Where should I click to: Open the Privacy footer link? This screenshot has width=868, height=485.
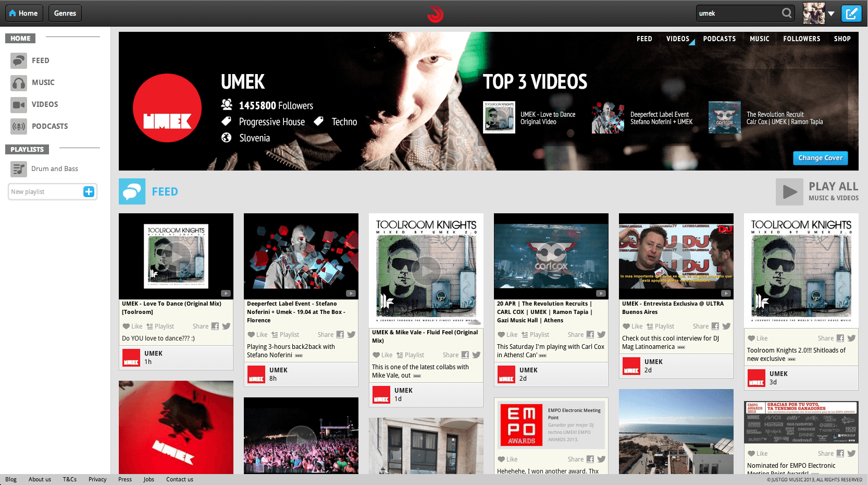point(97,479)
